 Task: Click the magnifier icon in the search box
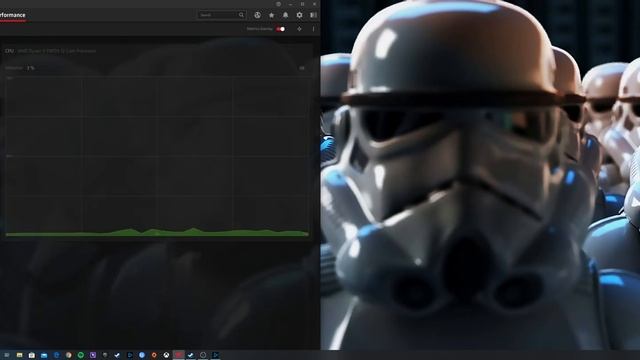click(x=241, y=15)
